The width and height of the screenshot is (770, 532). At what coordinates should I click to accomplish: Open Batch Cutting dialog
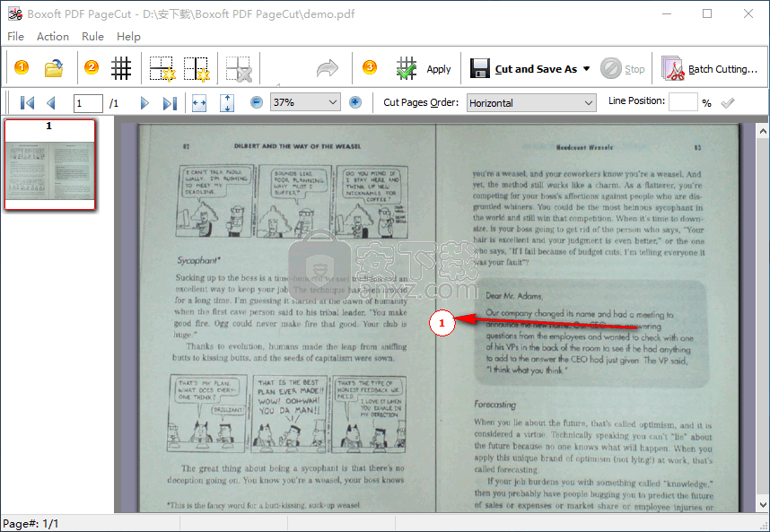point(710,69)
